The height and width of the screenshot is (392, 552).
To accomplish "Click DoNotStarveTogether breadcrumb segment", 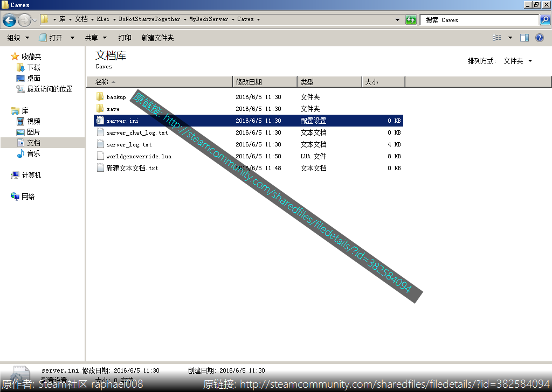I will click(149, 19).
